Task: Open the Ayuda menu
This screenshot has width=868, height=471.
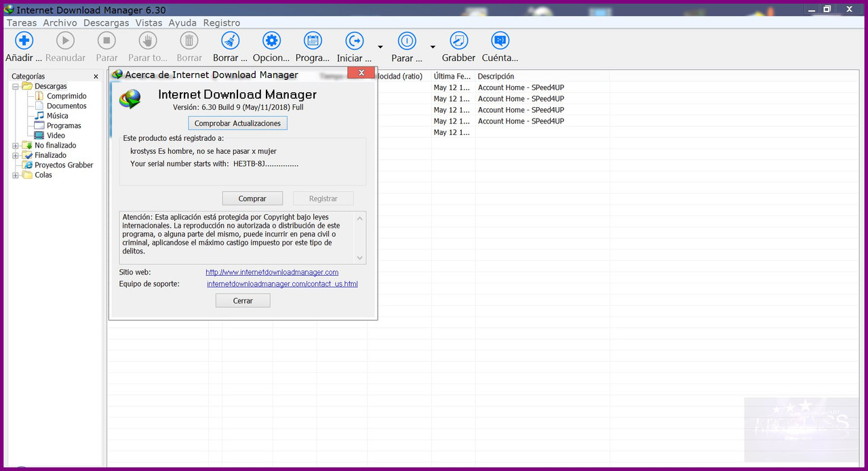Action: 182,22
